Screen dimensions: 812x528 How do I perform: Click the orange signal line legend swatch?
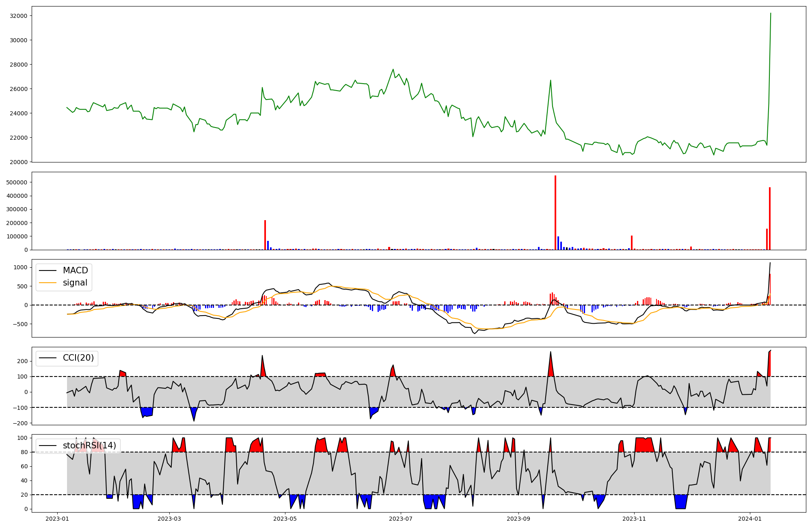click(48, 283)
